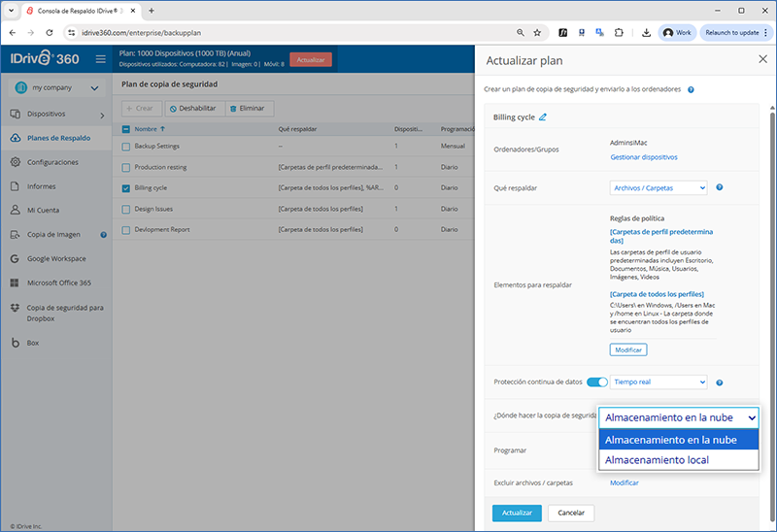Screen dimensions: 777x532
Task: Uncheck the Billing cycle row checkbox
Action: click(x=125, y=187)
